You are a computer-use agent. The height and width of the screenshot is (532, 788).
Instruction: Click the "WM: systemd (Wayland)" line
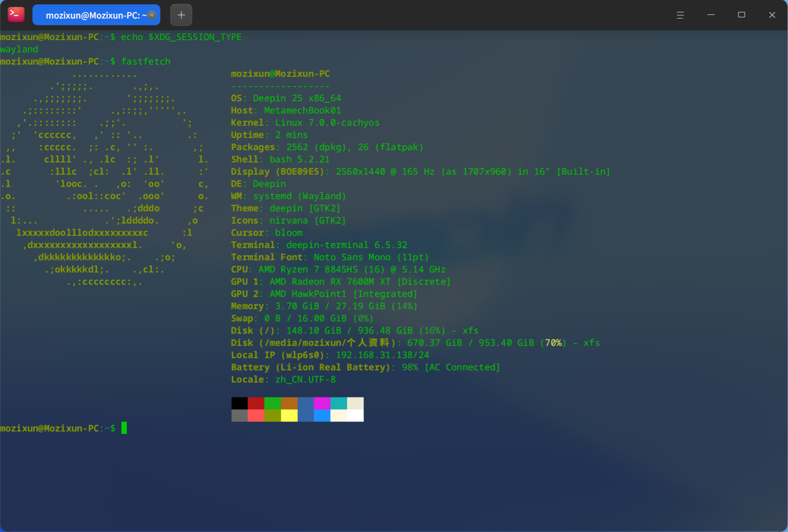tap(288, 196)
